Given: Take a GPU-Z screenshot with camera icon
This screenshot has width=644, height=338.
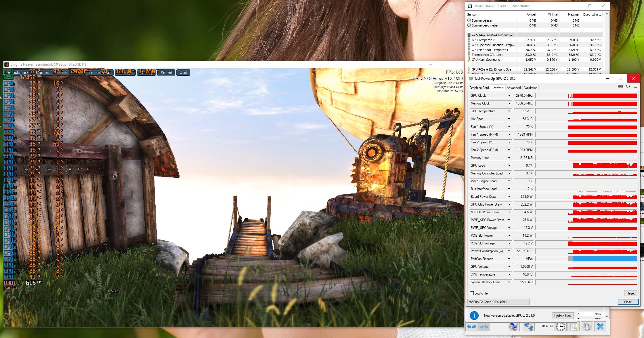Looking at the screenshot, I should pyautogui.click(x=621, y=86).
